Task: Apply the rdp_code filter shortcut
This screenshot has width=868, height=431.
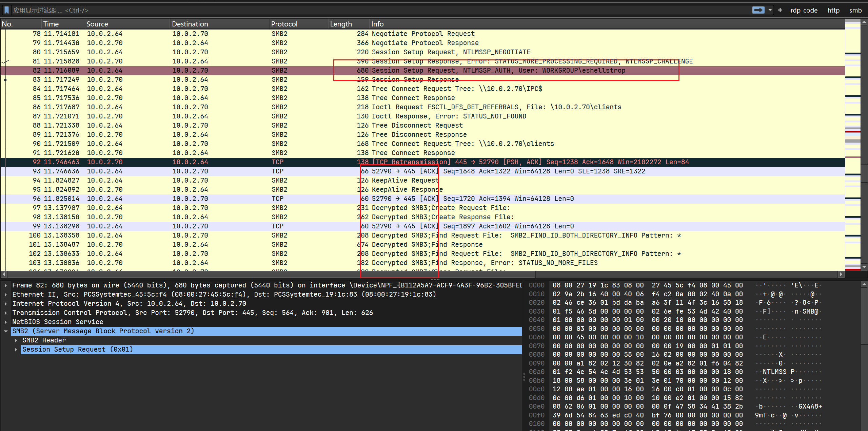Action: click(804, 10)
